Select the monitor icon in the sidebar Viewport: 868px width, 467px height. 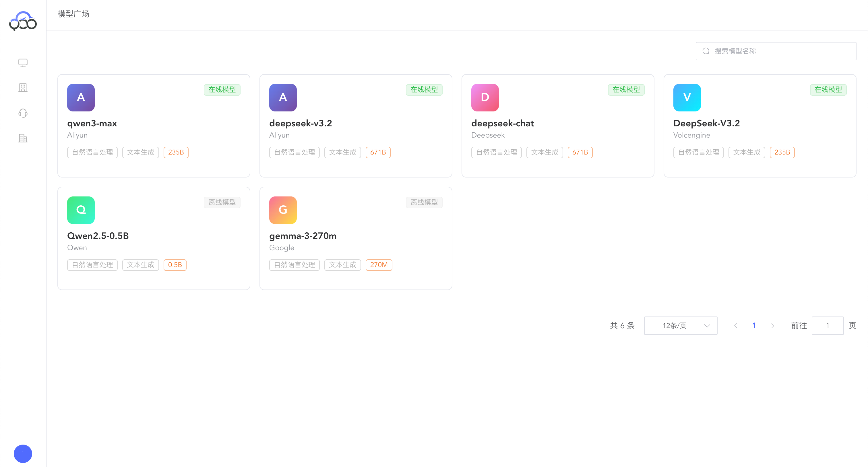[23, 63]
